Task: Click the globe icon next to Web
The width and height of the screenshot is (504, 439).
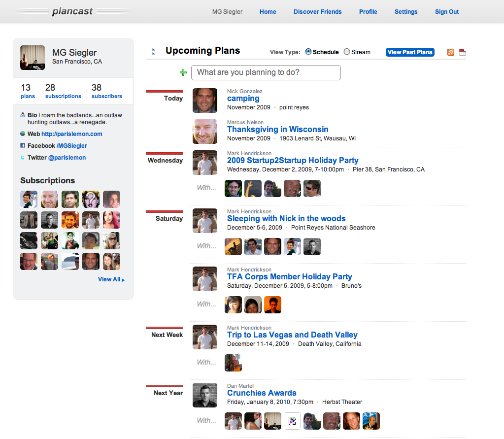Action: [23, 134]
